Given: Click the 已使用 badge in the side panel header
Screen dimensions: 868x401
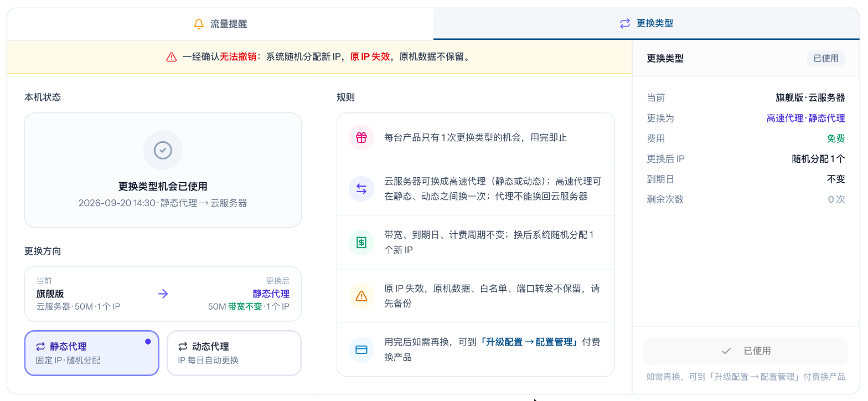Looking at the screenshot, I should pos(826,58).
